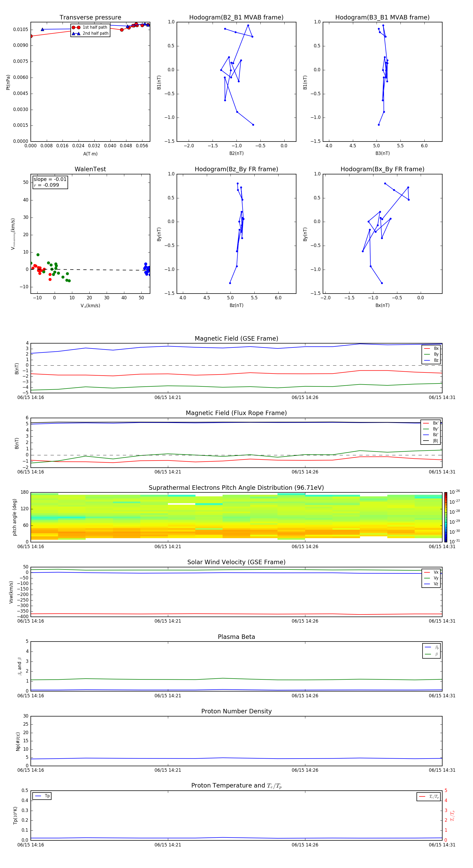Click the Bz(nT) x-axis label
Screen dimensions: 473x868
pyautogui.click(x=236, y=305)
